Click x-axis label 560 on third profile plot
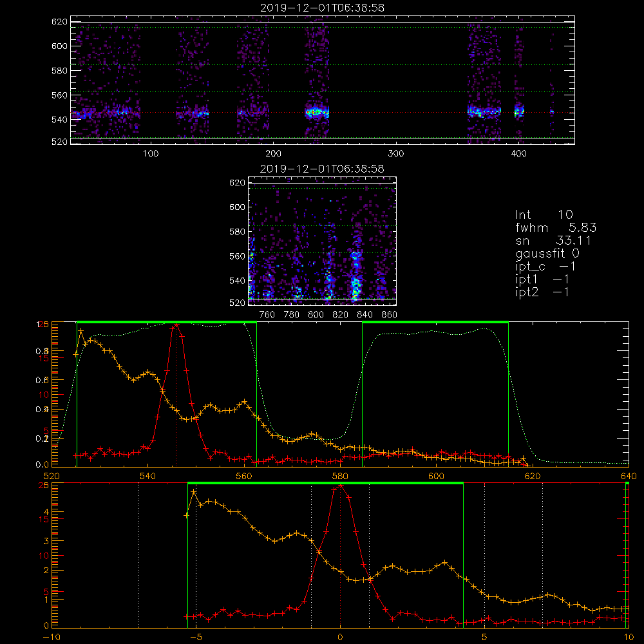This screenshot has width=644, height=644. (x=244, y=477)
